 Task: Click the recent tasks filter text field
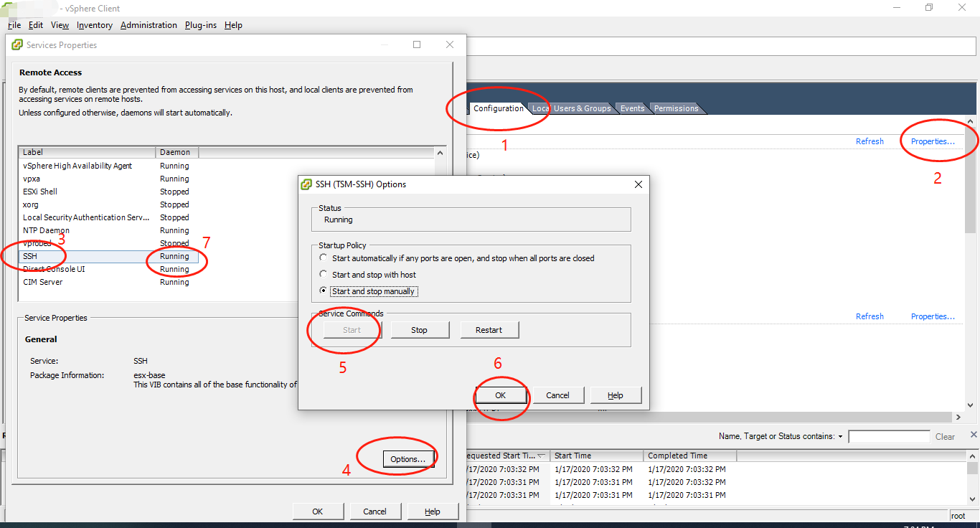pos(889,436)
